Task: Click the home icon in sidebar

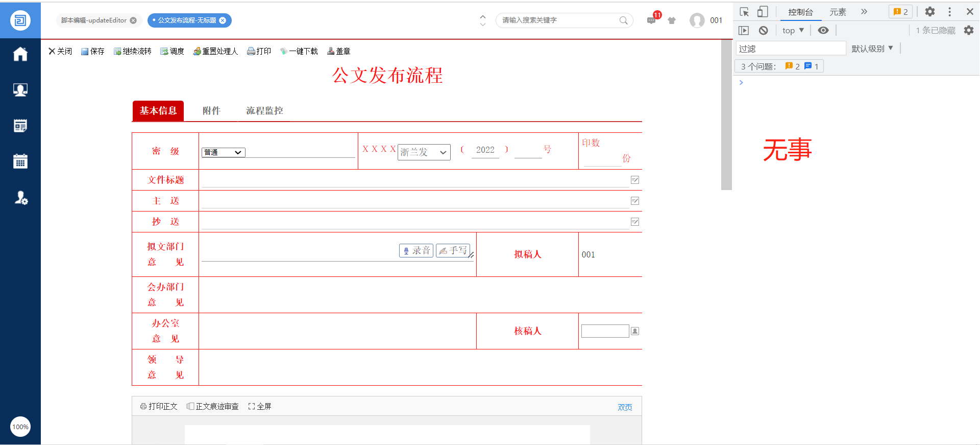Action: [x=20, y=54]
